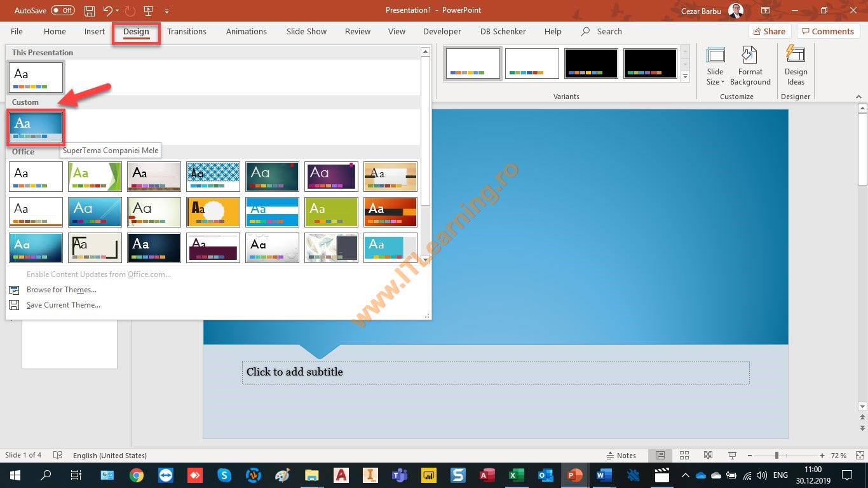The height and width of the screenshot is (488, 868).
Task: Open Google Chrome from taskbar
Action: point(137,475)
